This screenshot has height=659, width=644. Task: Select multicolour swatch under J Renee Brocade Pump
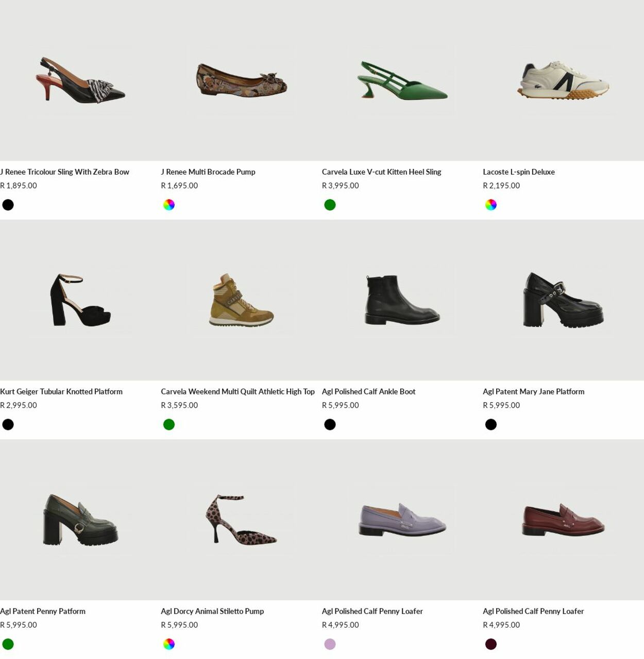[x=169, y=205]
